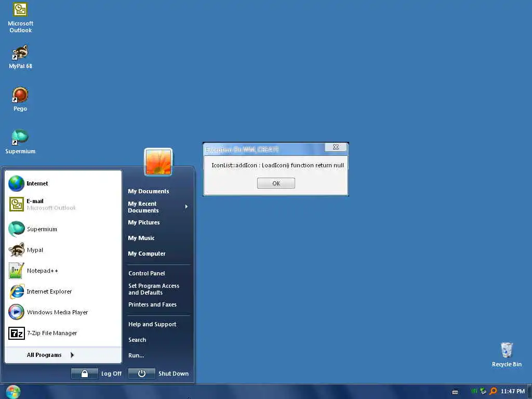Select the Recycle Bin desktop icon
Screen dimensions: 532x399
point(507,354)
